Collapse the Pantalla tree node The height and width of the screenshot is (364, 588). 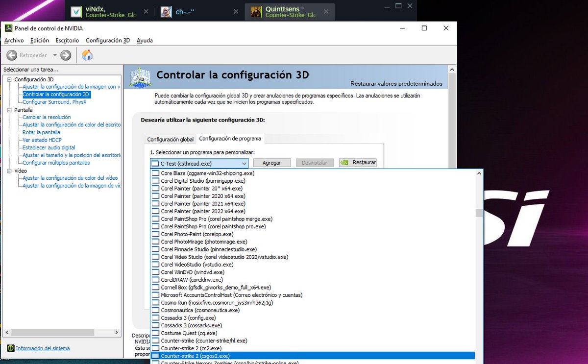[x=9, y=110]
